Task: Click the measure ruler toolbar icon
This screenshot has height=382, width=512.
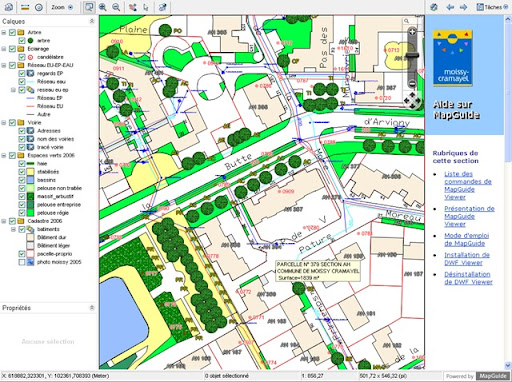Action: (x=25, y=7)
